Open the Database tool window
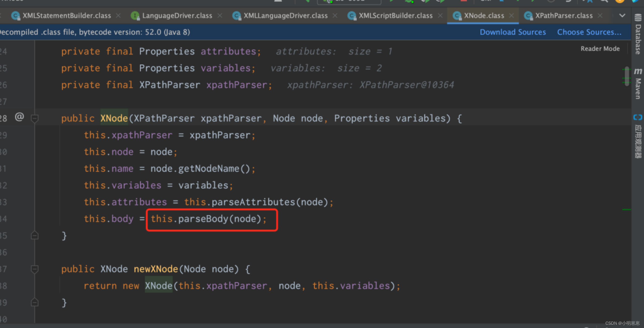The width and height of the screenshot is (644, 328). click(638, 34)
